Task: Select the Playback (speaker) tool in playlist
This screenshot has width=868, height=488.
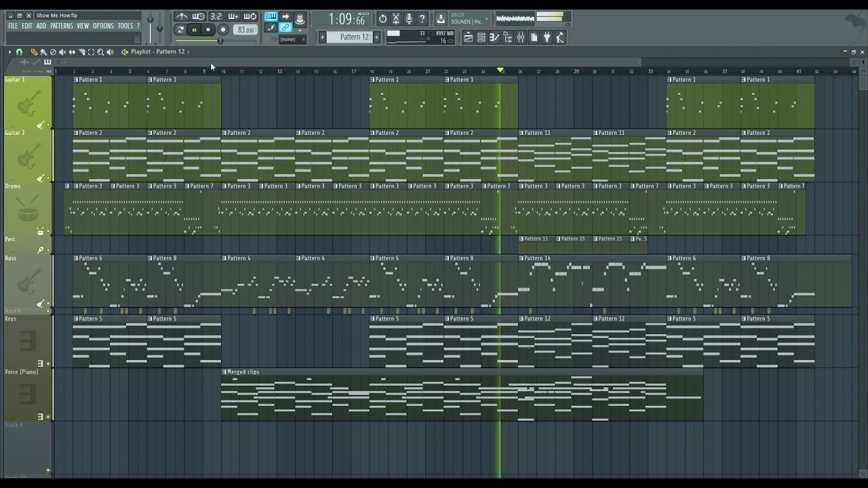Action: pyautogui.click(x=110, y=52)
